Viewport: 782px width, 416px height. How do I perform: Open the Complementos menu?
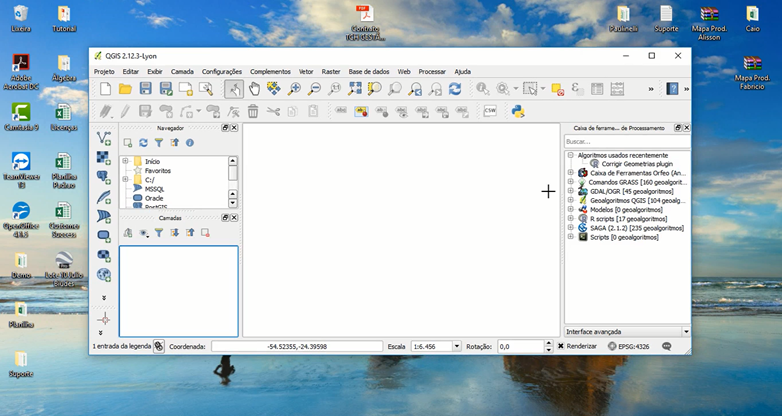pyautogui.click(x=270, y=71)
